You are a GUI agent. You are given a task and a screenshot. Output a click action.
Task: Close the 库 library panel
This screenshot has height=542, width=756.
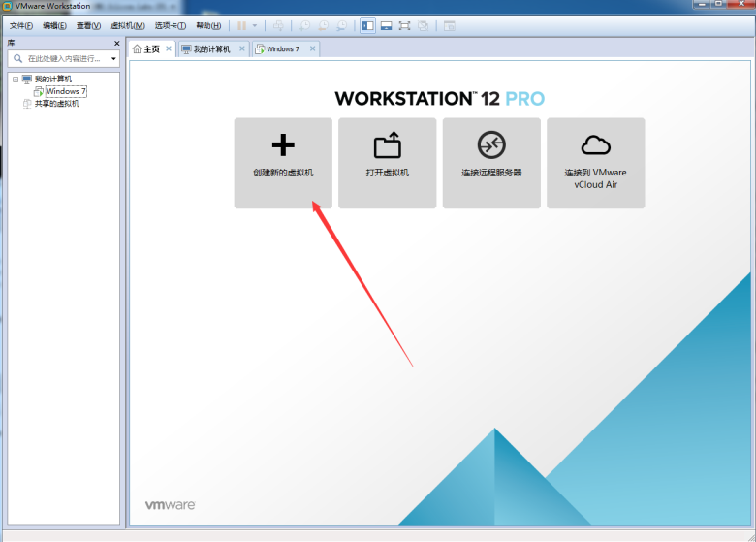116,44
